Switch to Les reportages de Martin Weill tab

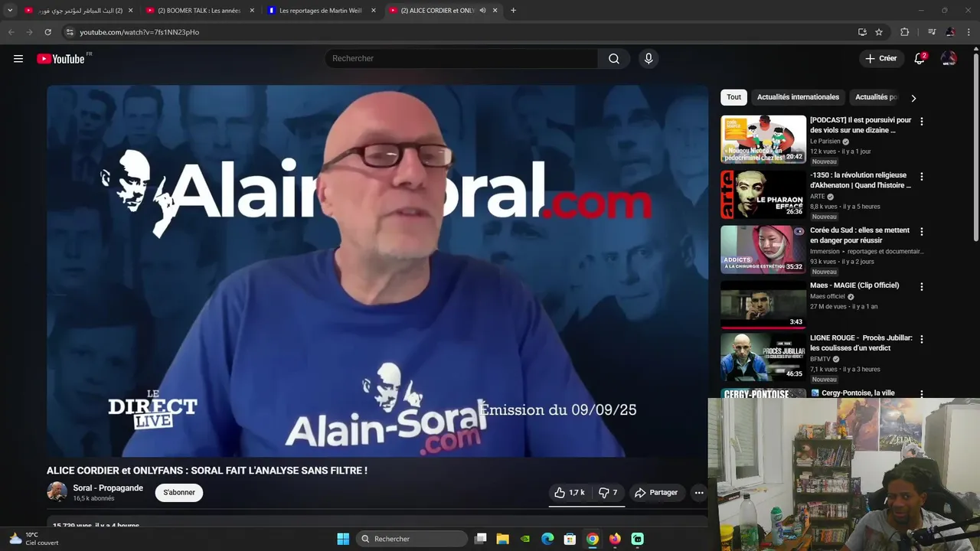coord(322,11)
